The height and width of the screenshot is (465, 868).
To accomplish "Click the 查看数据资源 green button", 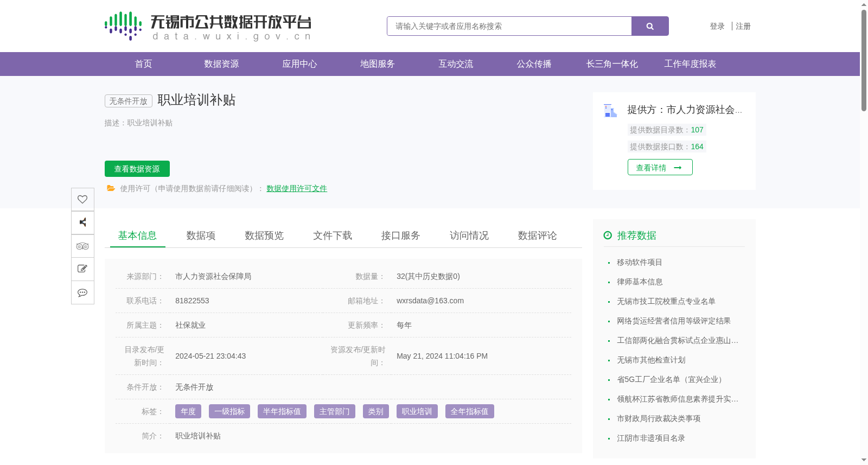I will (137, 169).
